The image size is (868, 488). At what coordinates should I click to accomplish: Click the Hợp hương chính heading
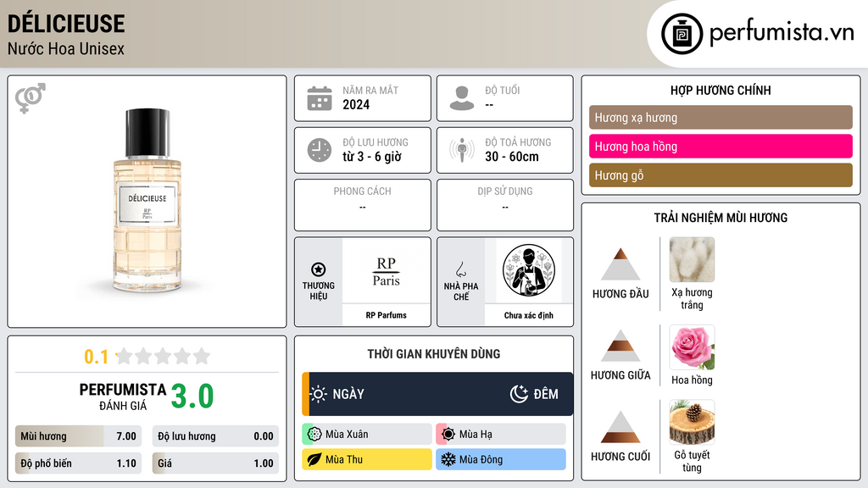[x=721, y=90]
